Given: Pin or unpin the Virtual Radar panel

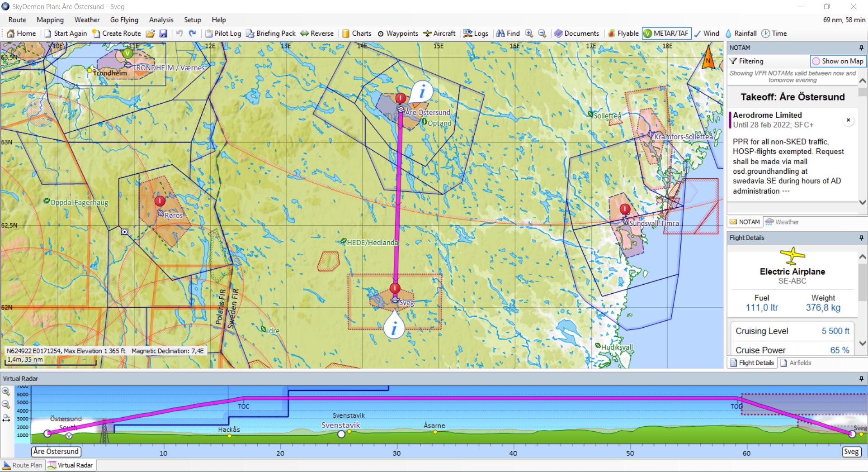Looking at the screenshot, I should tap(861, 378).
